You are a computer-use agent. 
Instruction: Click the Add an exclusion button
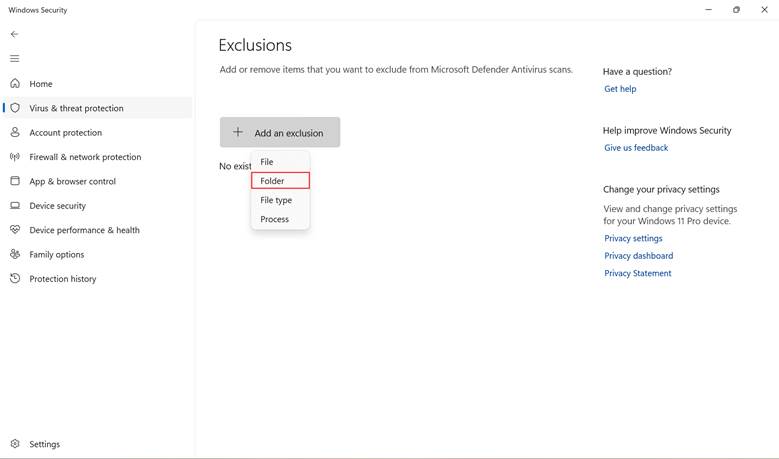280,132
